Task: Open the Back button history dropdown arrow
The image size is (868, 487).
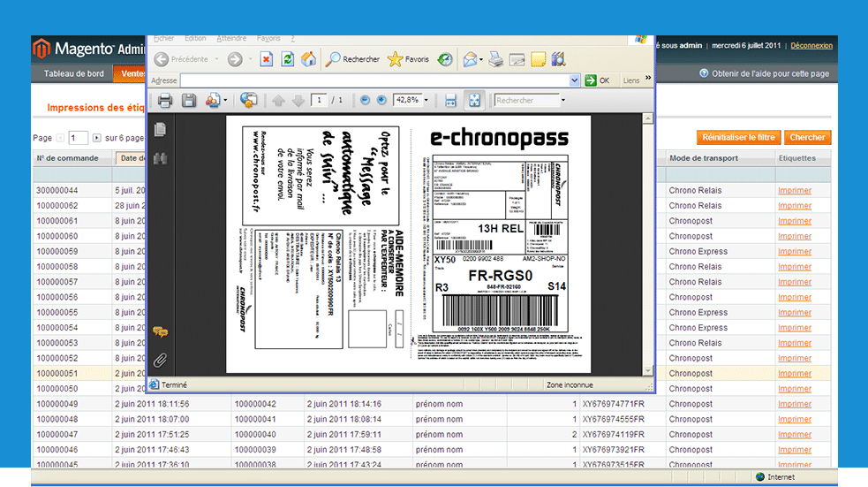Action: coord(216,59)
